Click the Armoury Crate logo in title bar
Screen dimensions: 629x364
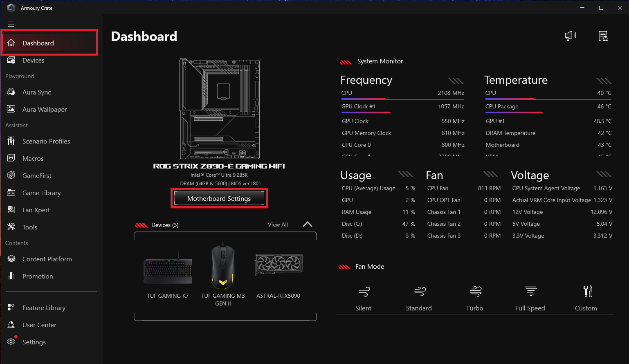[x=11, y=8]
